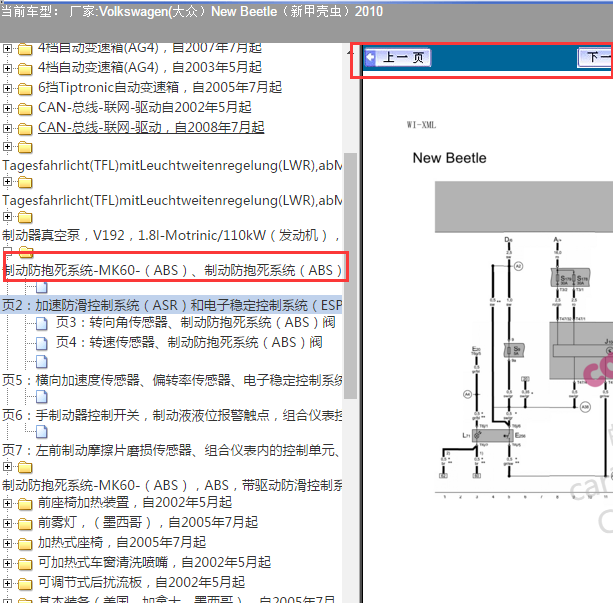Expand CAN-总线-联网-驱动 自2008年7月起 node
Image resolution: width=613 pixels, height=603 pixels.
pyautogui.click(x=7, y=128)
